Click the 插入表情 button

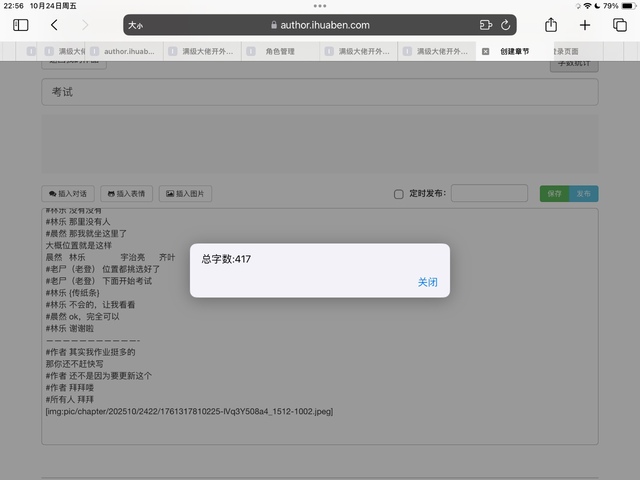coord(125,194)
